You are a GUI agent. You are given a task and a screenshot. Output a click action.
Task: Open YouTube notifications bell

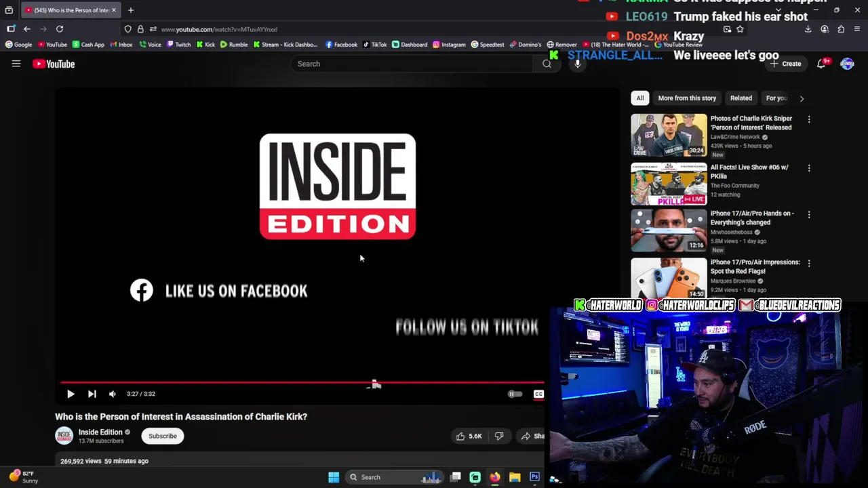pyautogui.click(x=821, y=64)
